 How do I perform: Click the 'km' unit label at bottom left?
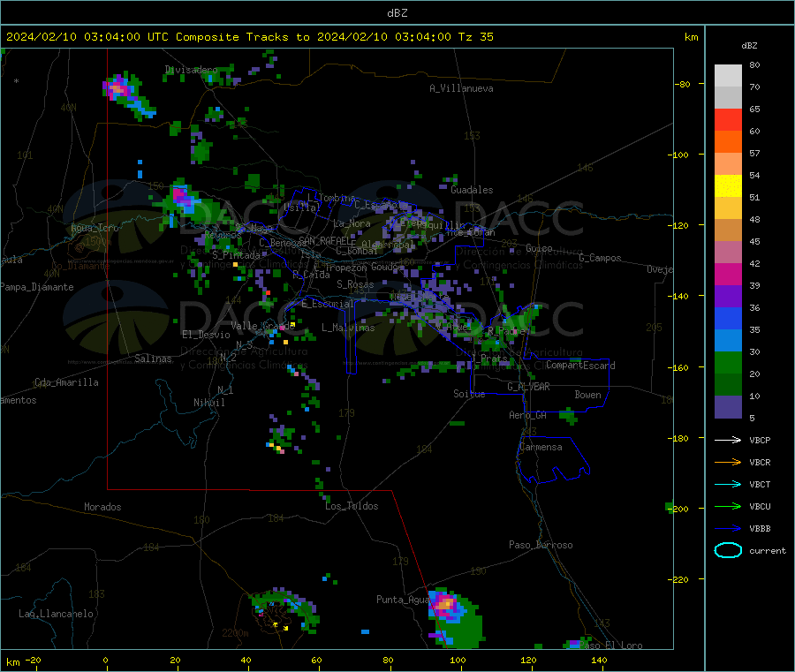click(12, 662)
